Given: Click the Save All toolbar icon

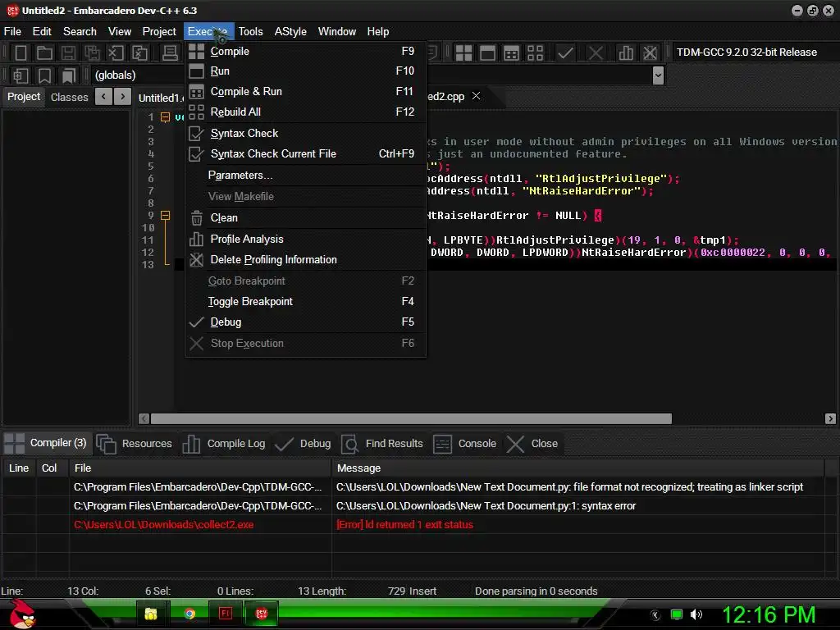Looking at the screenshot, I should (92, 52).
